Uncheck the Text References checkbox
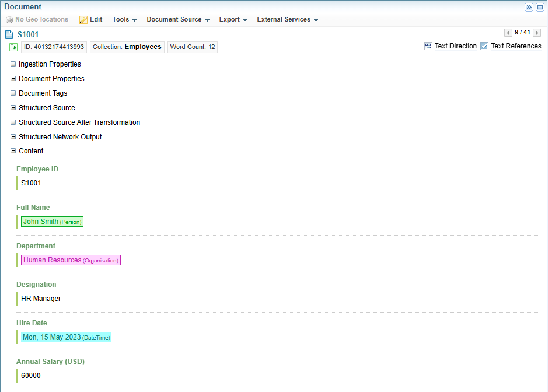The image size is (548, 392). pyautogui.click(x=484, y=46)
